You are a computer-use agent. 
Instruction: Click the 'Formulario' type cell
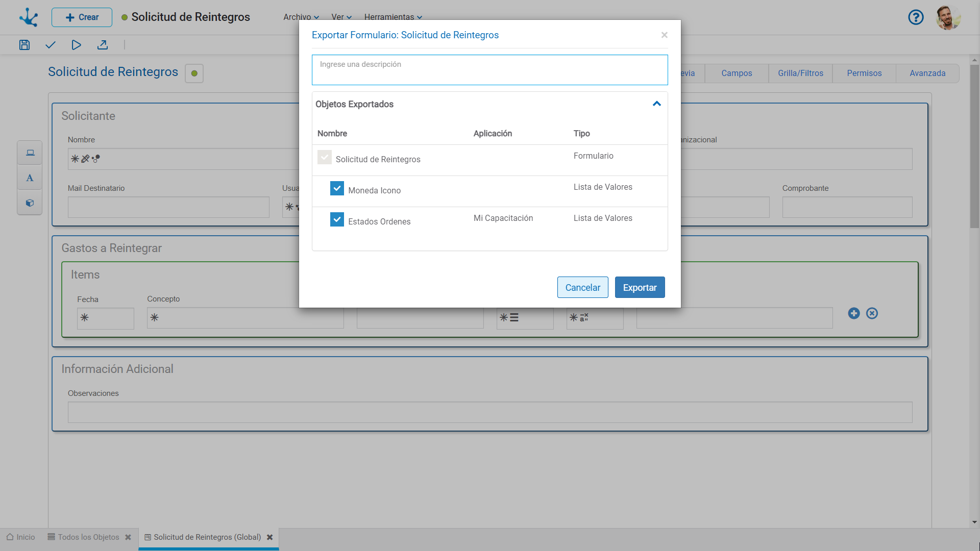[x=593, y=156]
